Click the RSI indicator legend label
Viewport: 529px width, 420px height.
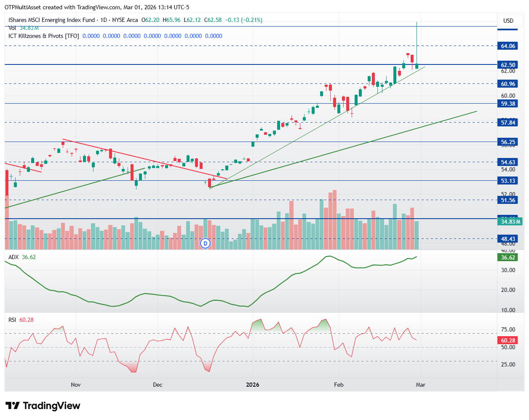[x=12, y=320]
